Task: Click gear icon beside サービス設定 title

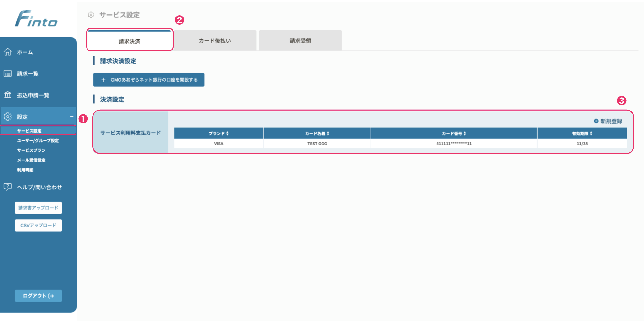Action: pos(91,15)
